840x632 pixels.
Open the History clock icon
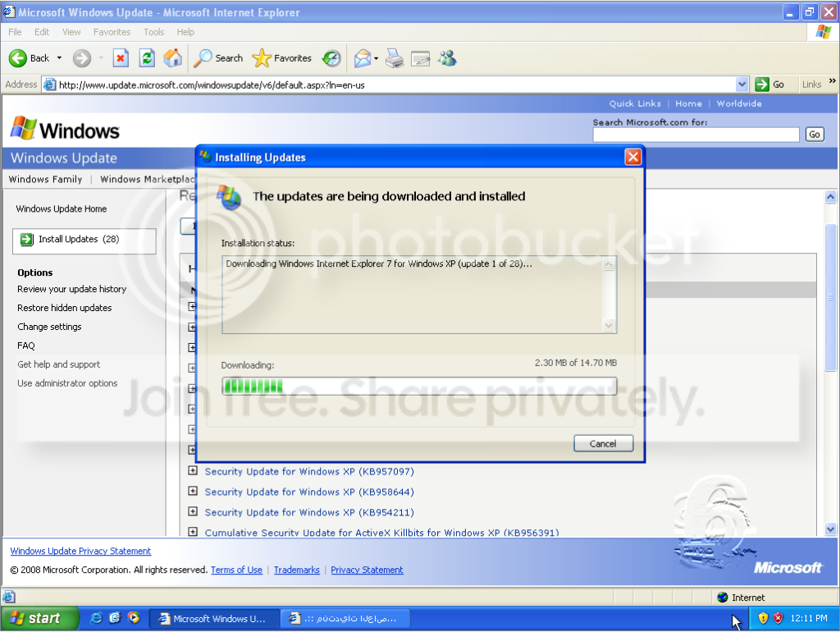click(331, 58)
